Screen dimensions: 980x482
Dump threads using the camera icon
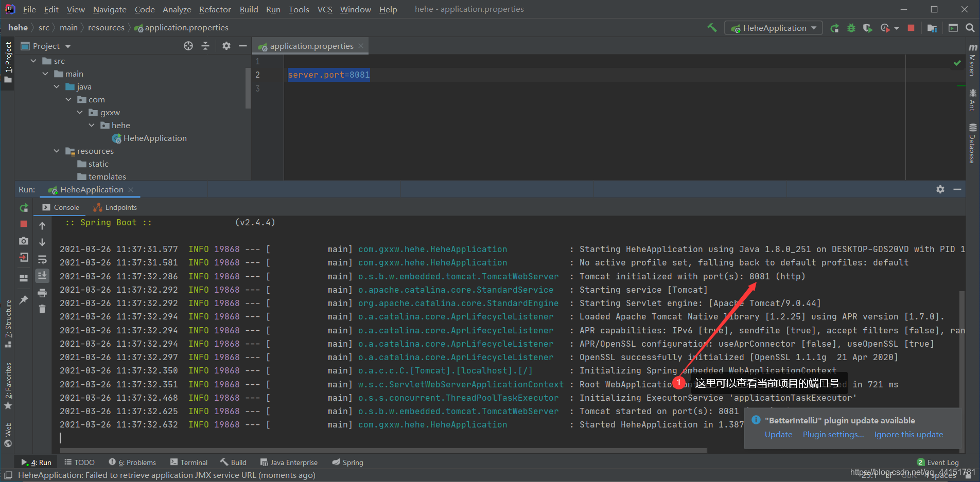(x=24, y=241)
